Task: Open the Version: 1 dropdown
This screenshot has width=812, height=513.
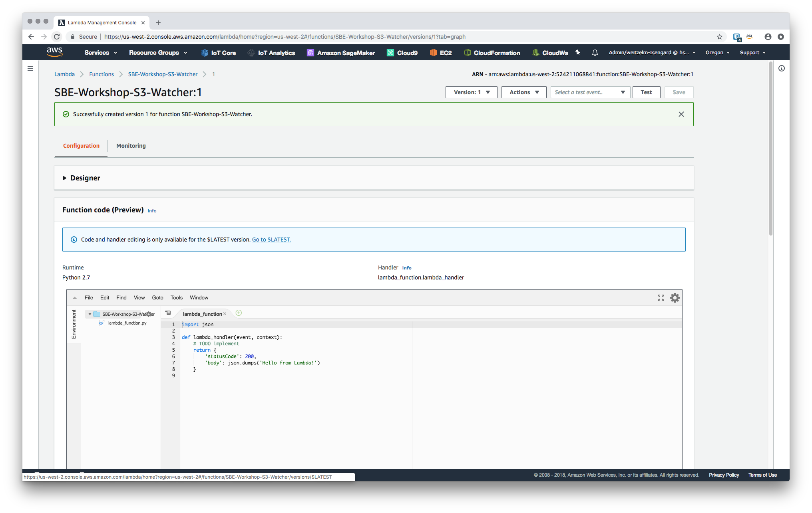Action: 472,92
